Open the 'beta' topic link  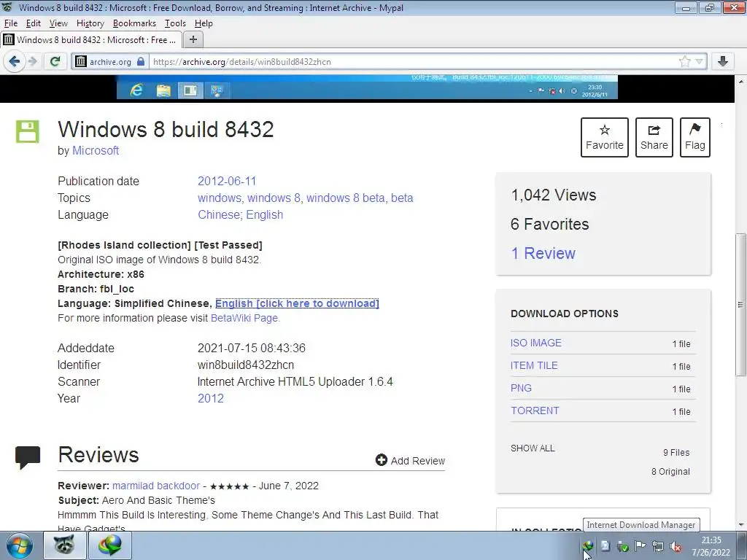coord(402,198)
